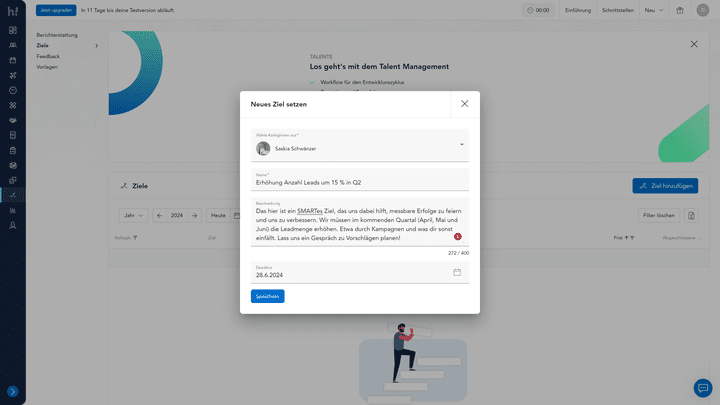
Task: Click the Speichern button
Action: 267,296
